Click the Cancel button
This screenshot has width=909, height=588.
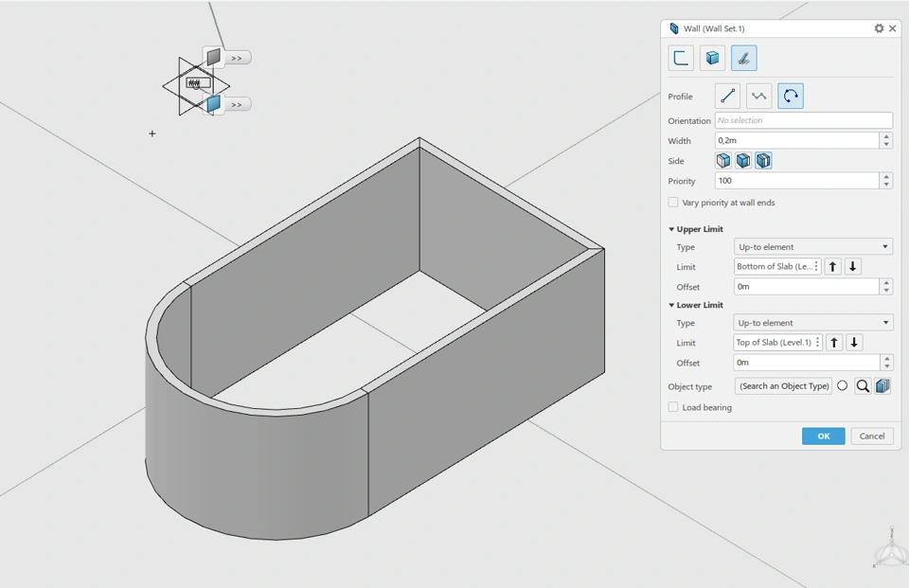coord(872,437)
